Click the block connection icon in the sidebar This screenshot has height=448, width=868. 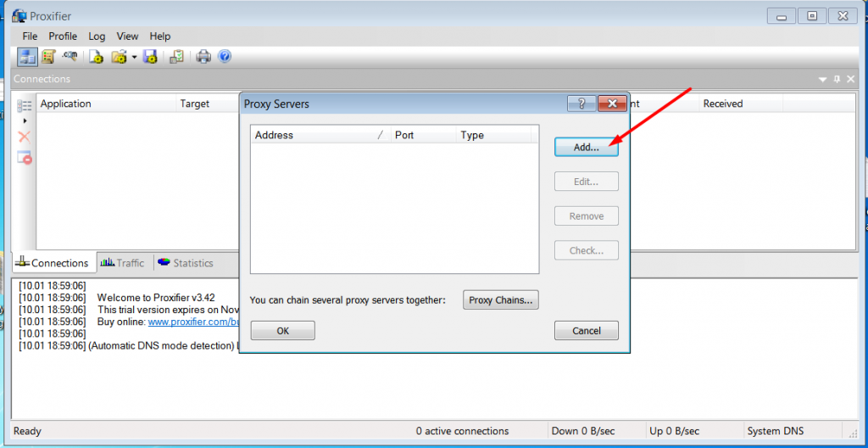click(x=25, y=157)
